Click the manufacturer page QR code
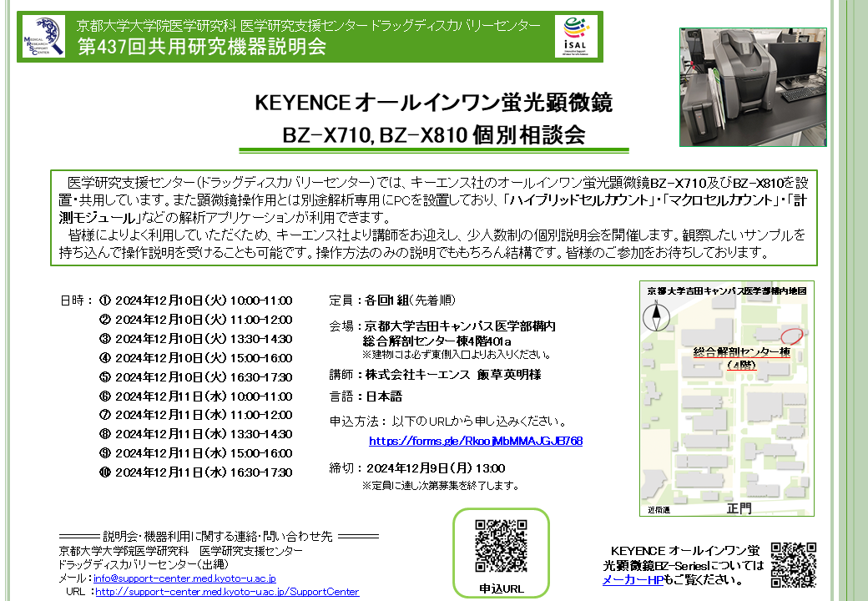Image resolution: width=868 pixels, height=601 pixels. tap(793, 564)
